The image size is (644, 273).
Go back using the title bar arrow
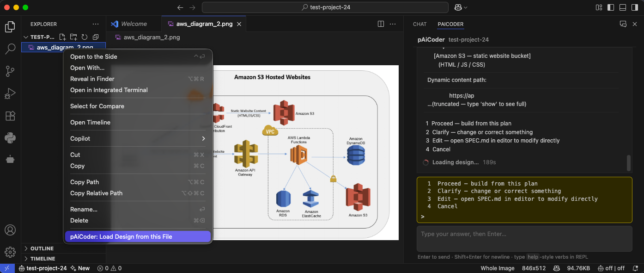tap(181, 7)
